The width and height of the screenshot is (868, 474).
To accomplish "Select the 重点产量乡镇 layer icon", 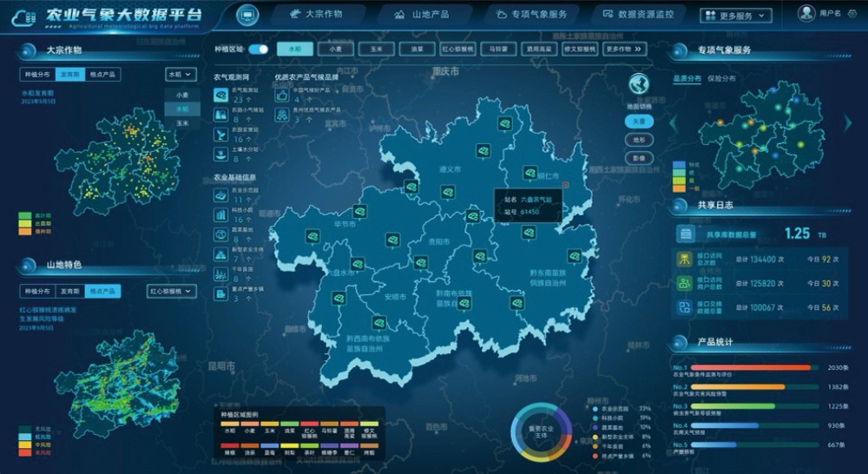I will click(x=220, y=293).
